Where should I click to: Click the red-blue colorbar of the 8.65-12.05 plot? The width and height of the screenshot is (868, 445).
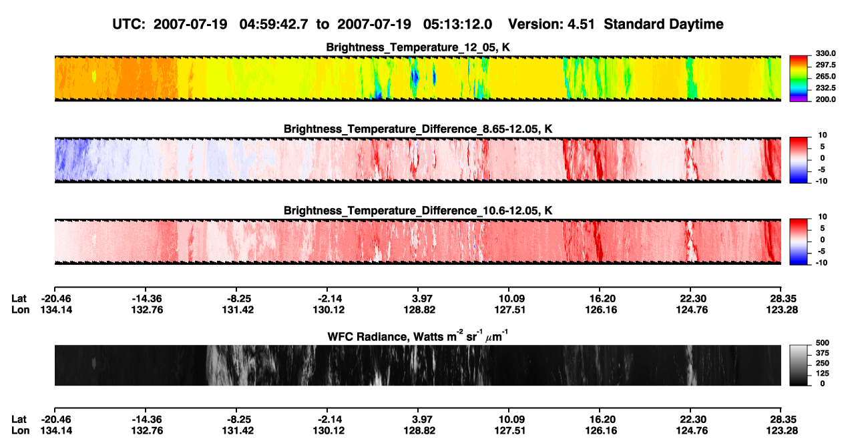coord(799,160)
